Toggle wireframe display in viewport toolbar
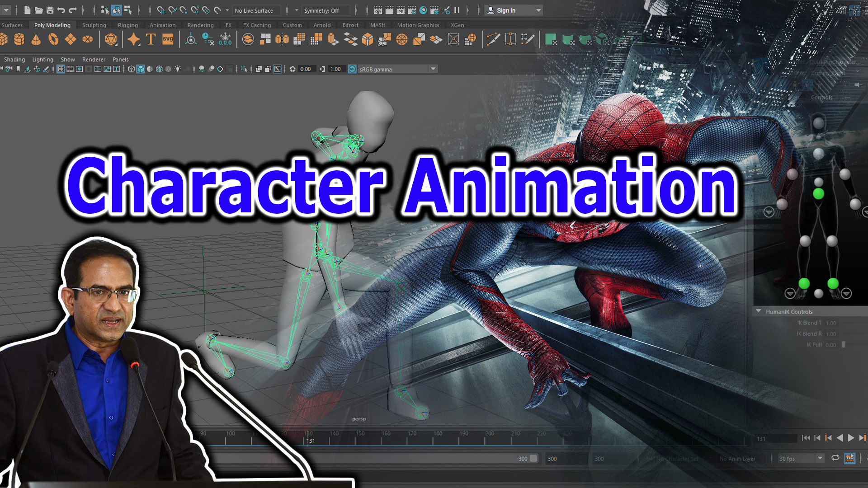This screenshot has height=488, width=868. coord(131,69)
